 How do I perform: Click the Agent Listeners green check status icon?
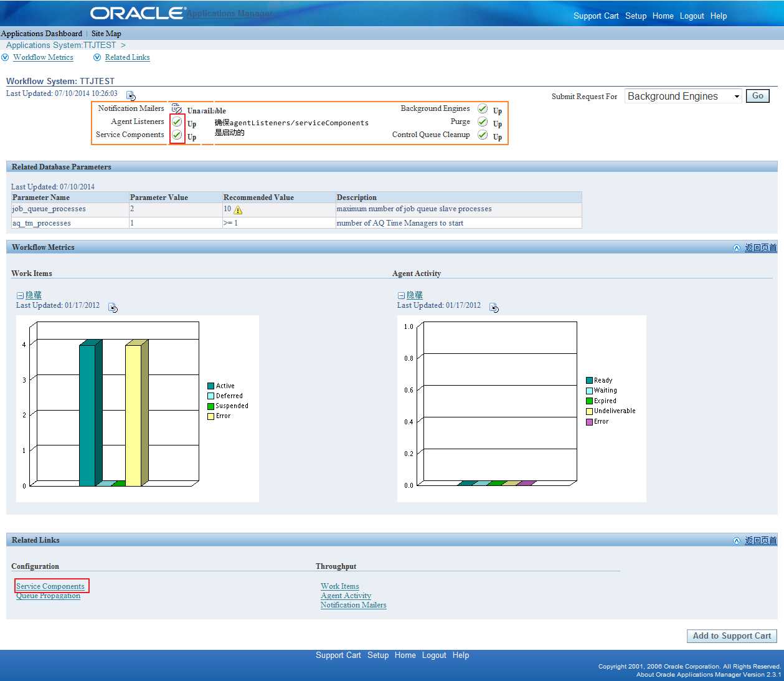click(x=177, y=121)
